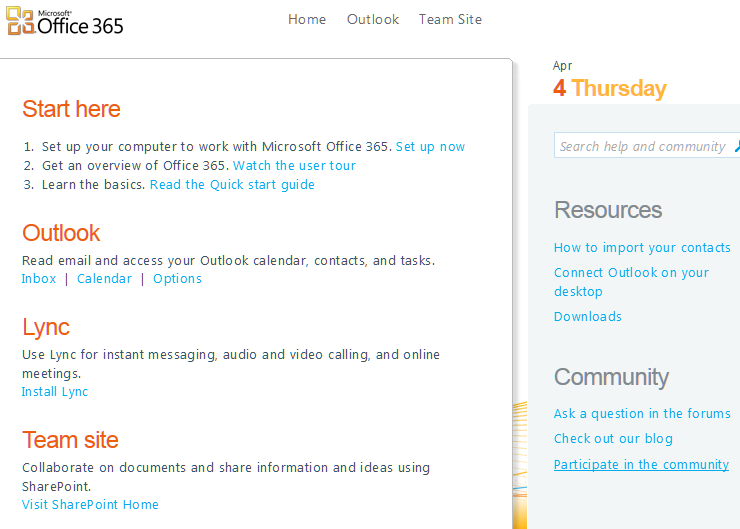Click the orange Outlook section heading
Screen dimensions: 740x529
[61, 233]
